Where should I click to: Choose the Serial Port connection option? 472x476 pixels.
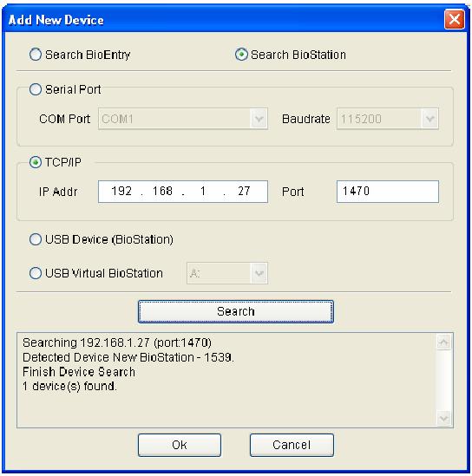(x=36, y=89)
